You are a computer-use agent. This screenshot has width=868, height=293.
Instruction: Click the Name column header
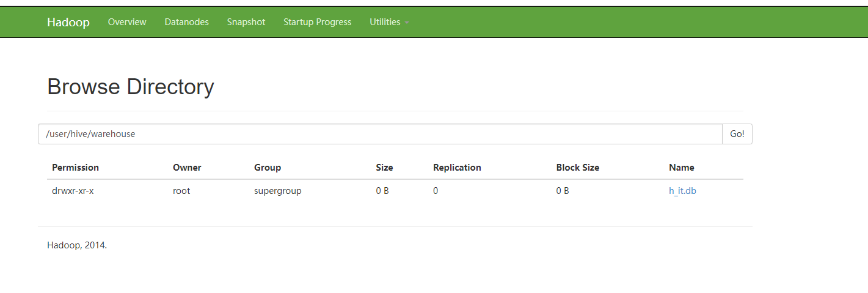(682, 168)
